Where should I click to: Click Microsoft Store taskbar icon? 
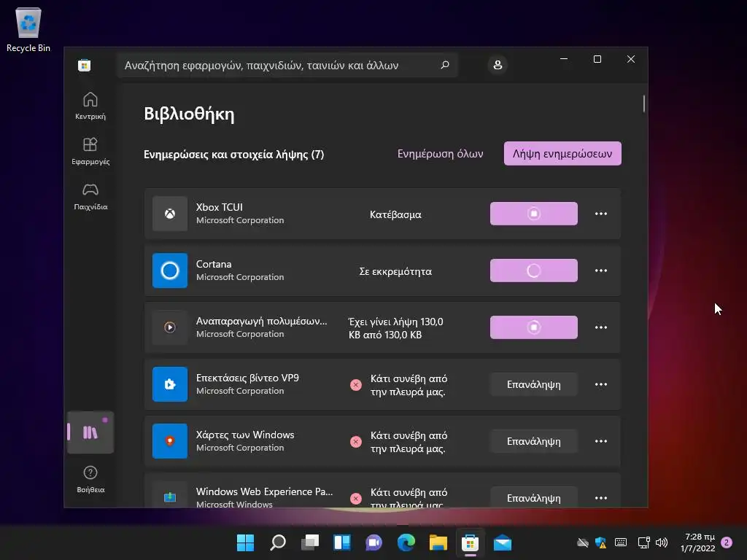tap(471, 542)
